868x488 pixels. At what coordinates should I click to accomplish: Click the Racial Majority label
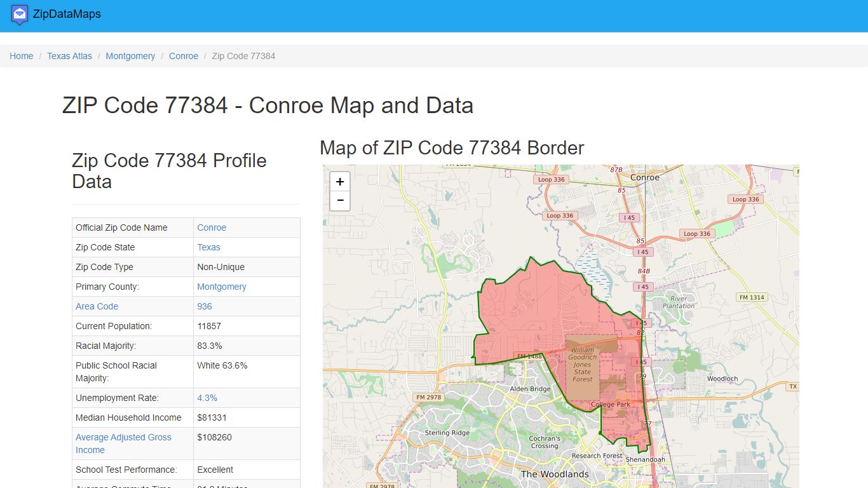(x=105, y=346)
